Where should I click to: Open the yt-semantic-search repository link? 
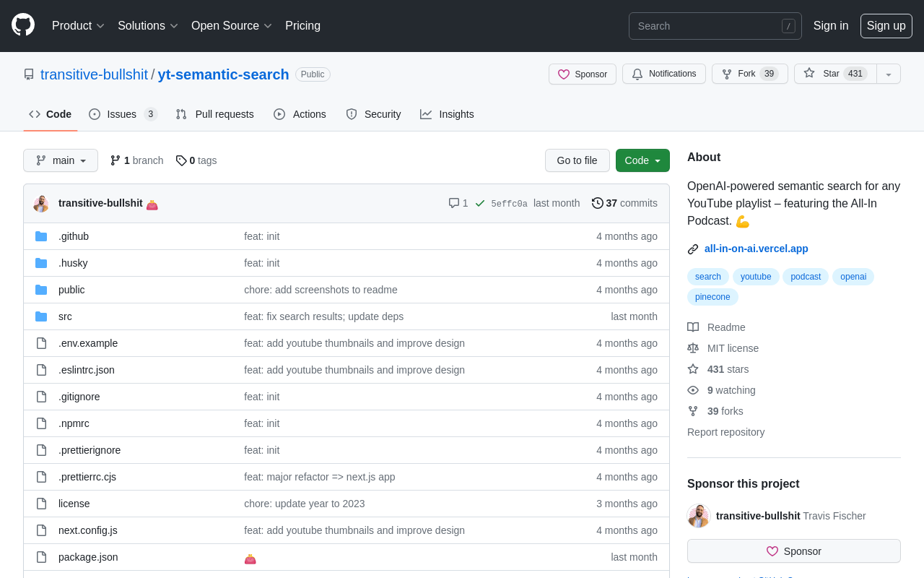coord(224,74)
